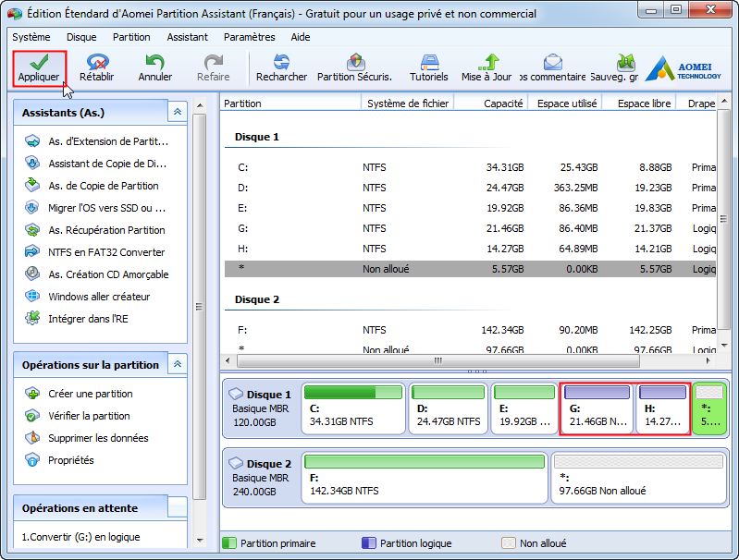The image size is (739, 560).
Task: Open the Paramètres menu
Action: (249, 37)
